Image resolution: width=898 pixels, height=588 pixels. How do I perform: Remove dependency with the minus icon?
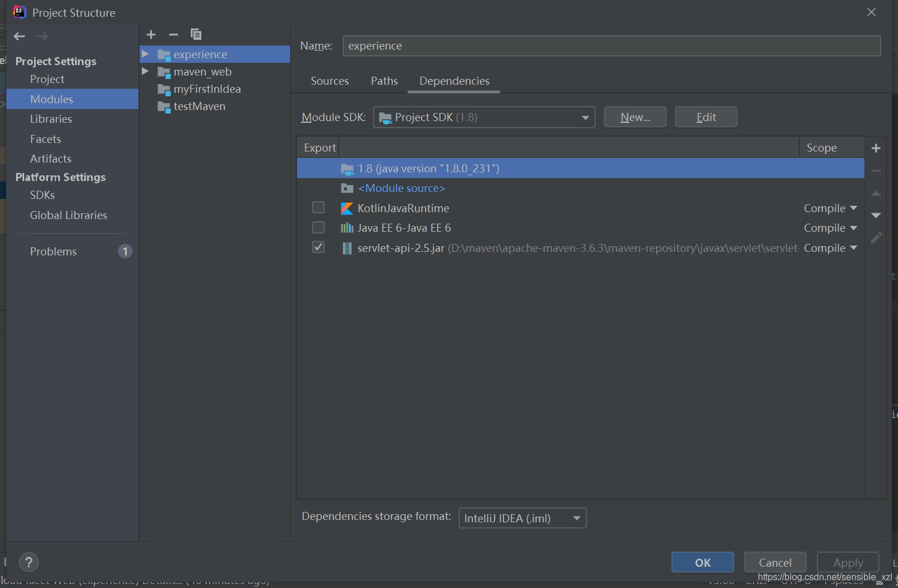876,171
